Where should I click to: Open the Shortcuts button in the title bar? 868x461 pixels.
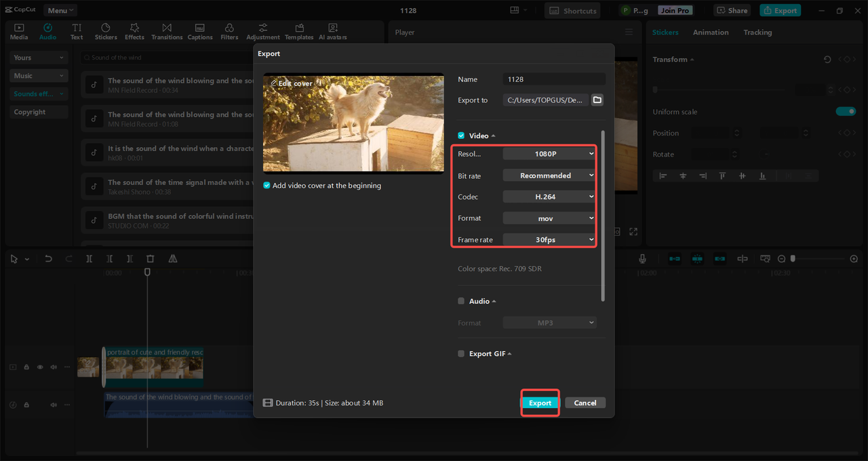click(x=573, y=10)
